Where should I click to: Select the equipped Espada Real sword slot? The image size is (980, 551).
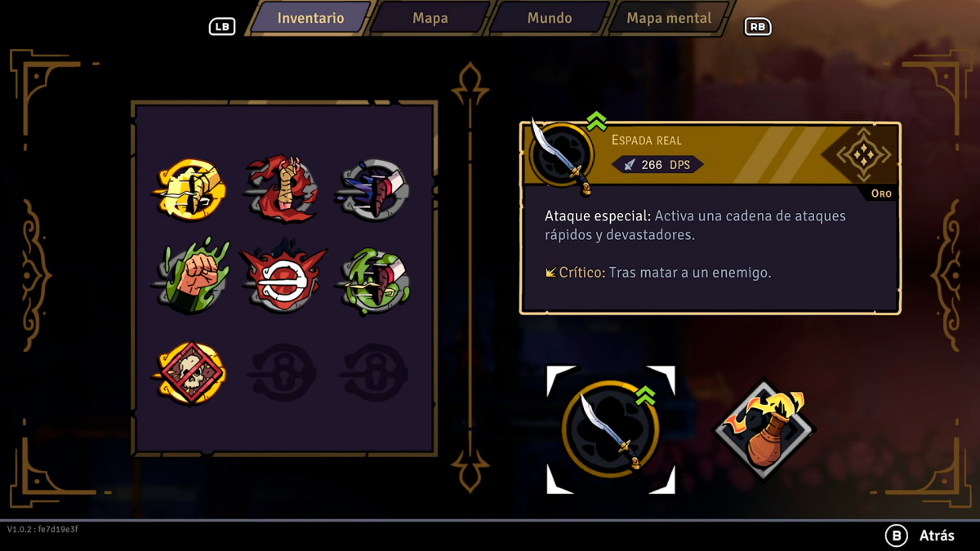click(x=611, y=429)
